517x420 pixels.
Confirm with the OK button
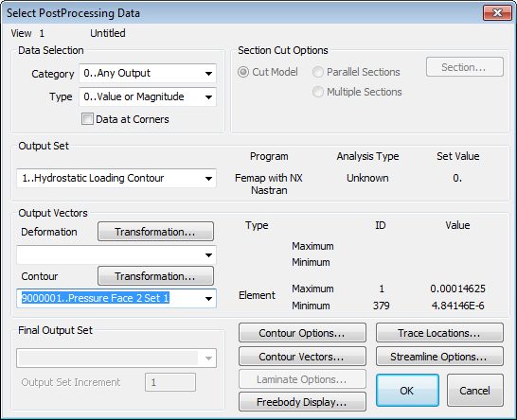tap(407, 391)
